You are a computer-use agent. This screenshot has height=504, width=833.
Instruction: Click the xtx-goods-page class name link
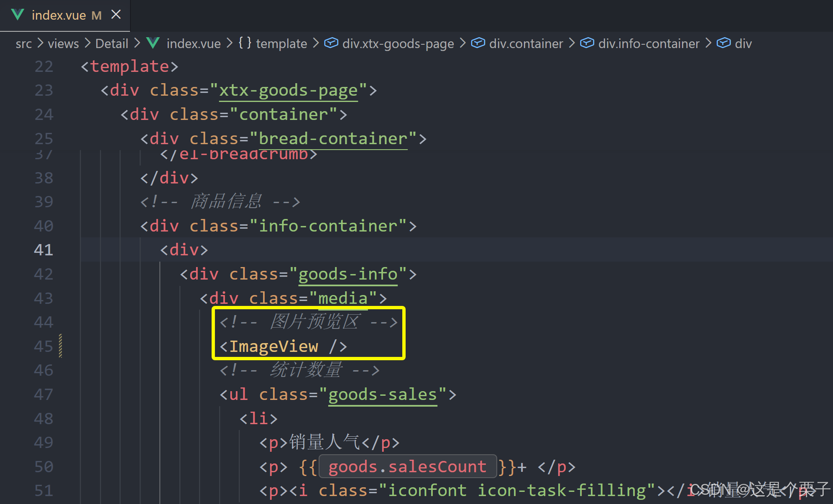pos(289,91)
